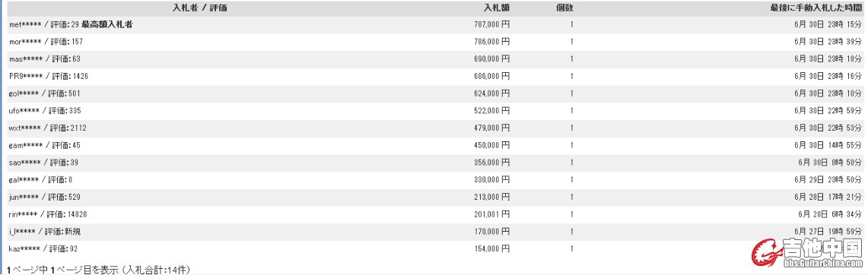Click the gol***** rating 501 entry
The width and height of the screenshot is (868, 275).
click(45, 93)
